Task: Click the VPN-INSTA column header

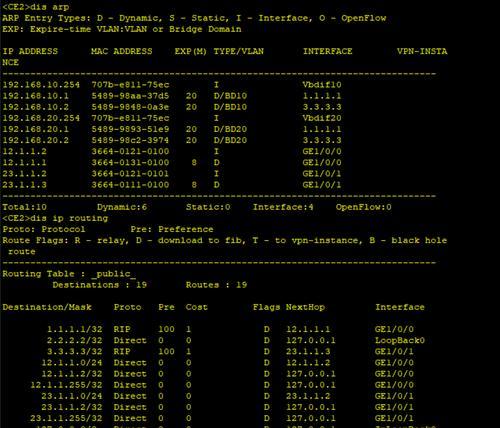Action: [422, 51]
